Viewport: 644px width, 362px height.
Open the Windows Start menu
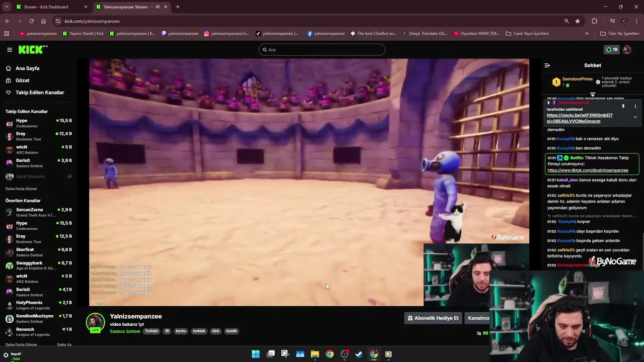pyautogui.click(x=256, y=354)
